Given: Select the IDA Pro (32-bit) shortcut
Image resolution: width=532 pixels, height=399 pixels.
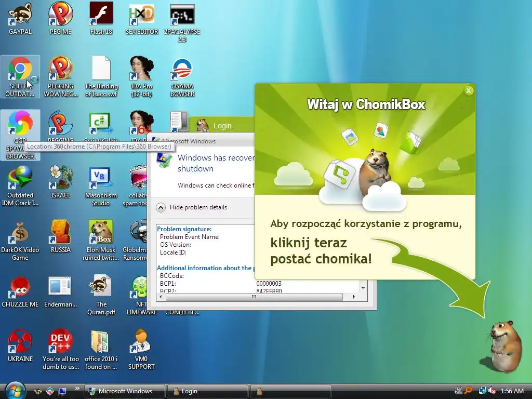Looking at the screenshot, I should click(x=142, y=77).
